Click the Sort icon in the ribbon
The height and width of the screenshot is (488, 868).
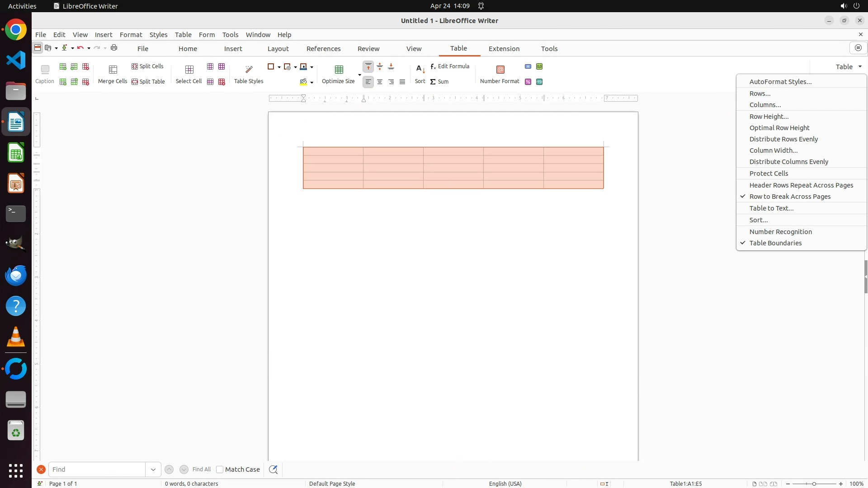tap(420, 70)
